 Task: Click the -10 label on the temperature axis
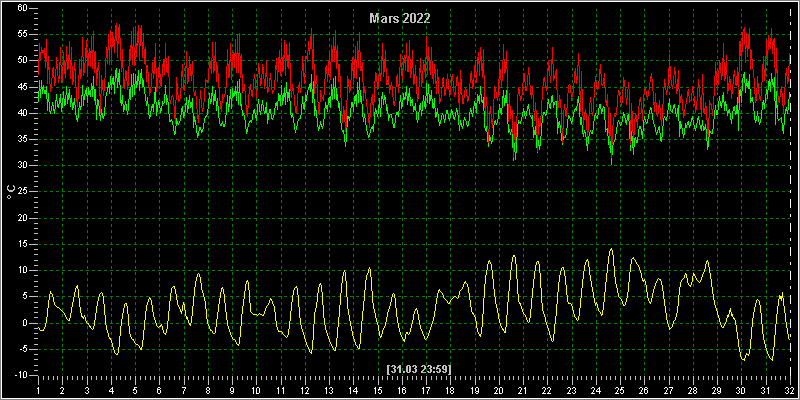tap(22, 376)
